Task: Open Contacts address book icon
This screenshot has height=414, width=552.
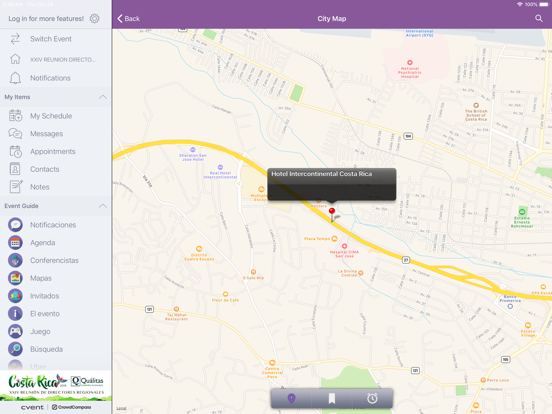Action: (15, 169)
